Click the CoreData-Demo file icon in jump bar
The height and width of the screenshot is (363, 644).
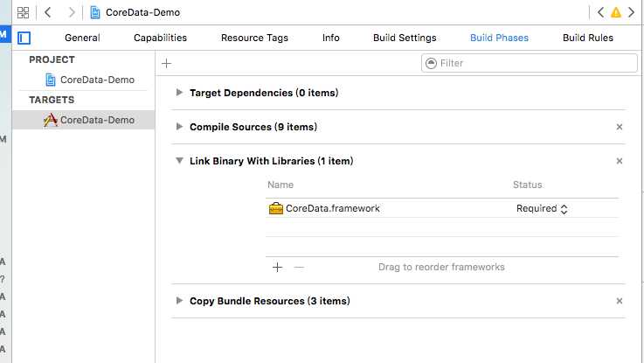click(95, 12)
